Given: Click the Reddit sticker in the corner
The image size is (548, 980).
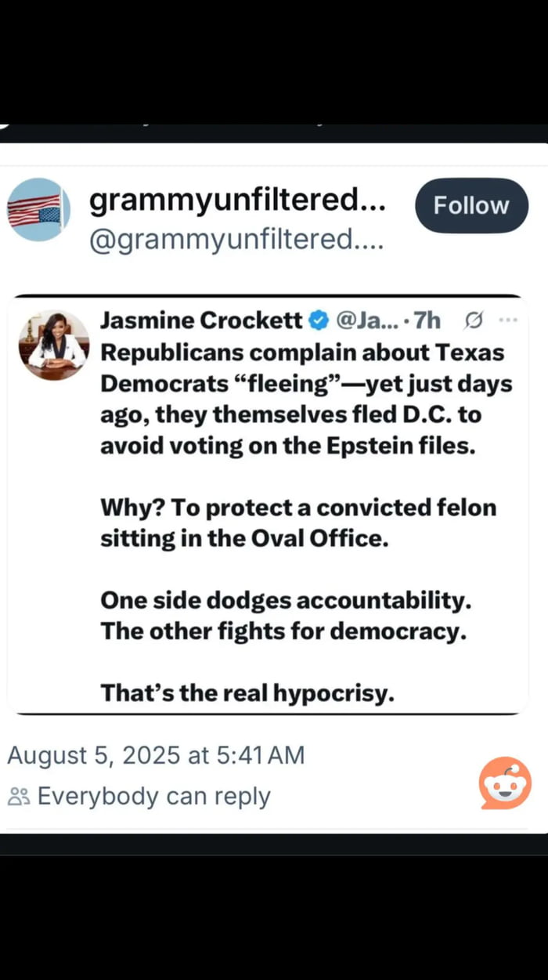Looking at the screenshot, I should coord(505,783).
